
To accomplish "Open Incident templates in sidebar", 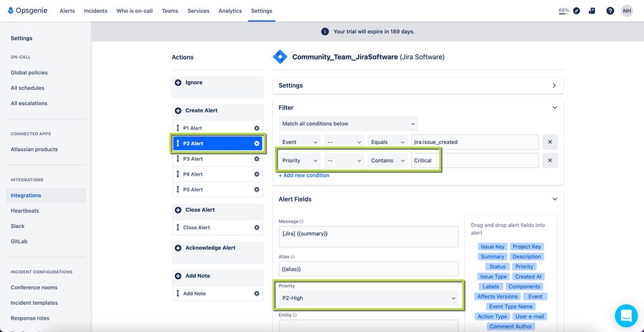I will (34, 303).
